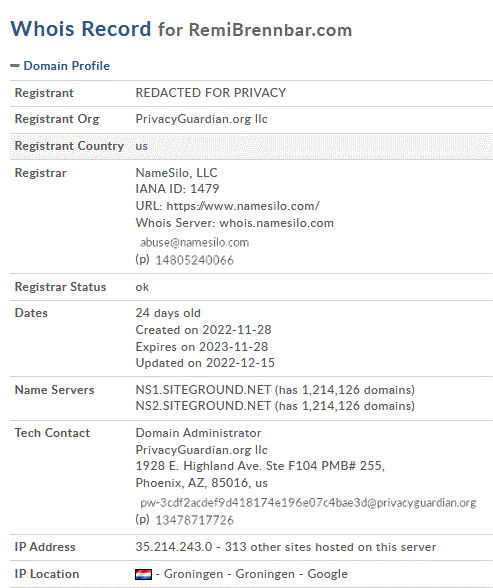Select the 'Whois Record' heading text
Image resolution: width=493 pixels, height=588 pixels.
click(x=81, y=28)
